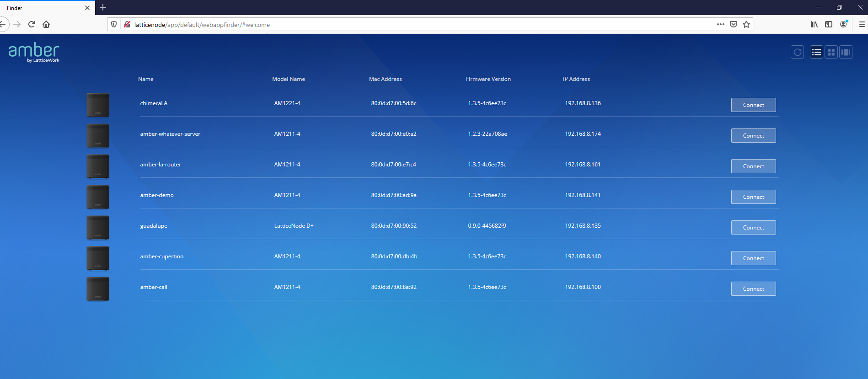Click IP address 192.168.8.100
Screen dimensions: 868x379
(583, 287)
